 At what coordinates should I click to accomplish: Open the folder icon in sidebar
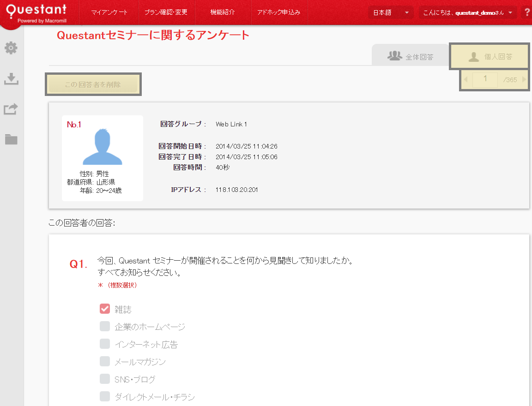[x=11, y=139]
